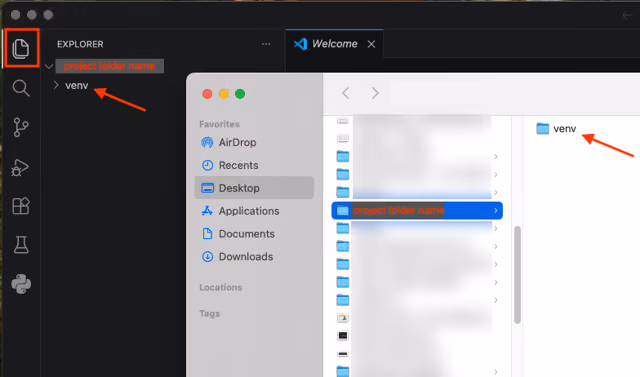Select Desktop in Finder sidebar

tap(254, 188)
